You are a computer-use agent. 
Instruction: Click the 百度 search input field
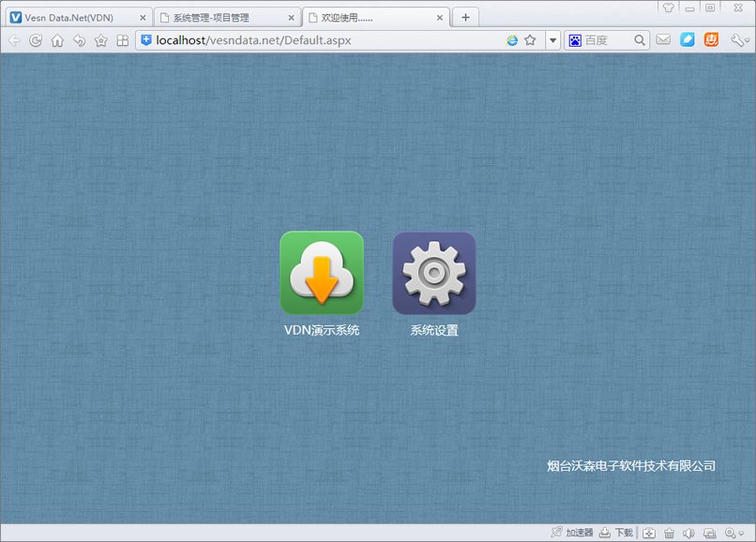[x=607, y=40]
